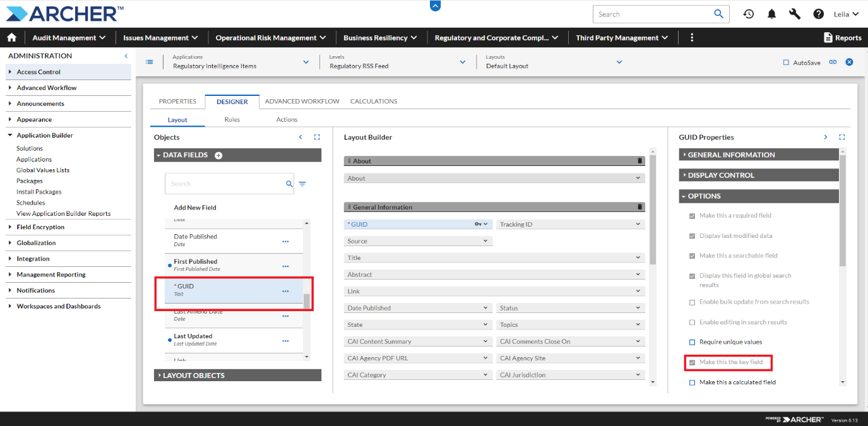Click the search magnifier icon in header
The height and width of the screenshot is (426, 868).
point(718,14)
